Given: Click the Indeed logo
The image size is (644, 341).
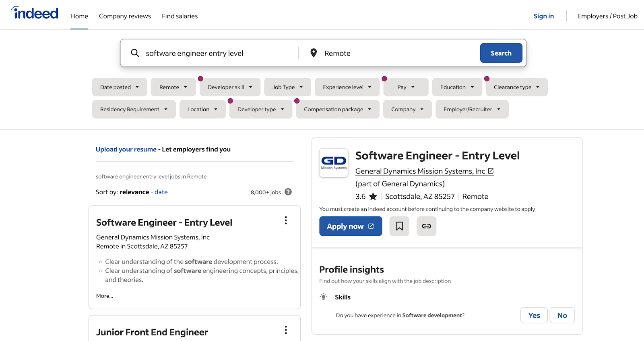Looking at the screenshot, I should click(35, 13).
